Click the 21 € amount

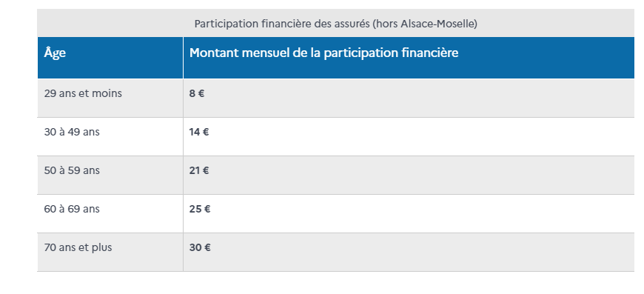[x=199, y=170]
